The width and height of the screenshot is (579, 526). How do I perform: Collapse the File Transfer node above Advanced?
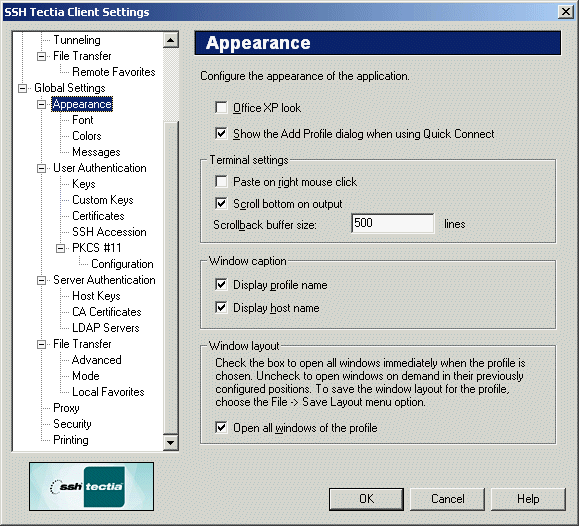click(x=42, y=344)
